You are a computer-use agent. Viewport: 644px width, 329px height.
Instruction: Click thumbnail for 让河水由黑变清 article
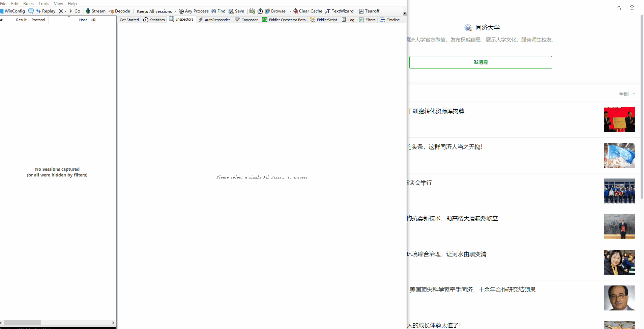click(619, 262)
